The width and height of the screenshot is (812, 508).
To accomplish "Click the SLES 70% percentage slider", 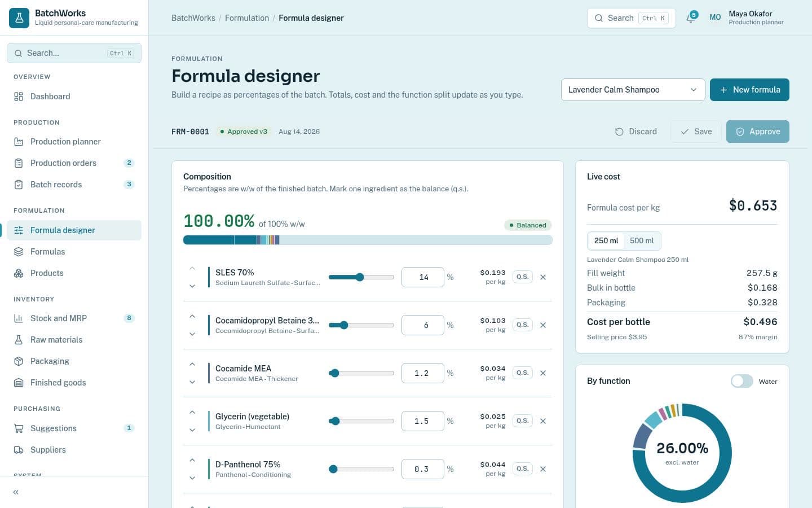I will (361, 277).
